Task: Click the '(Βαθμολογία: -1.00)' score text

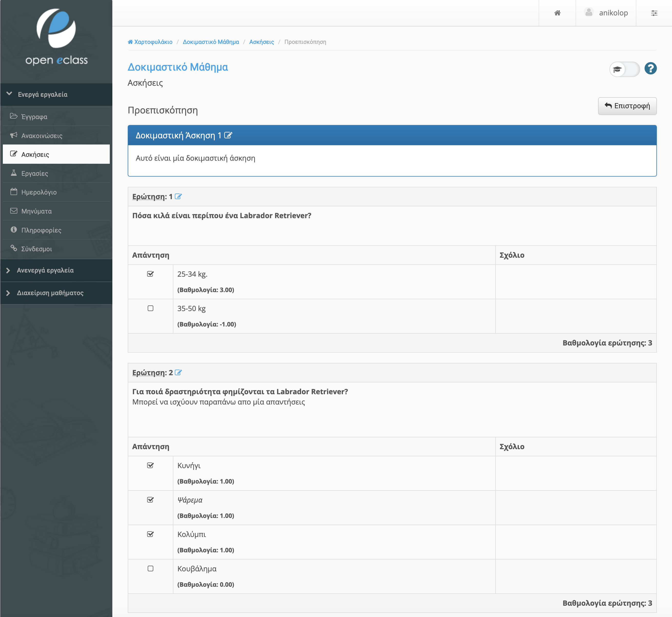Action: 206,324
